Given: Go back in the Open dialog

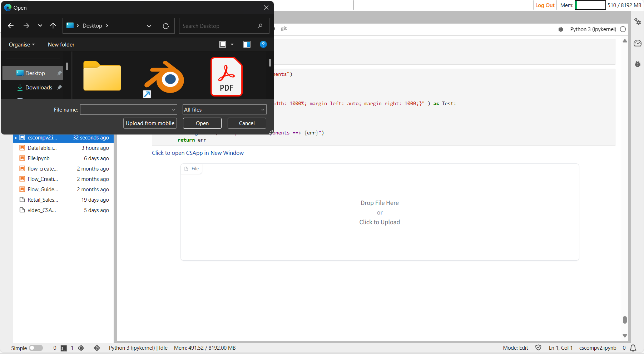Looking at the screenshot, I should point(11,26).
